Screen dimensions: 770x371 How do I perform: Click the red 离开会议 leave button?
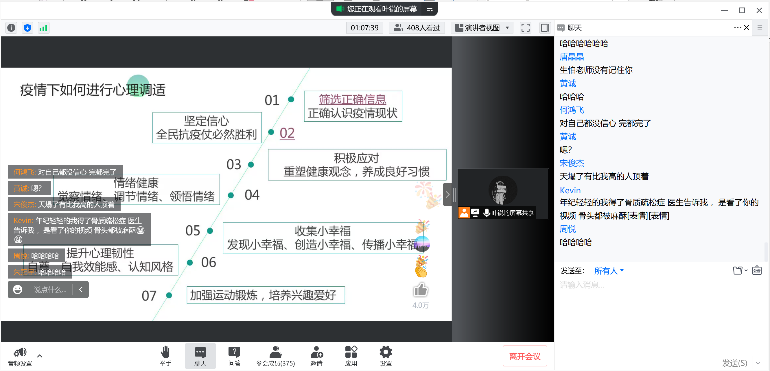point(524,356)
